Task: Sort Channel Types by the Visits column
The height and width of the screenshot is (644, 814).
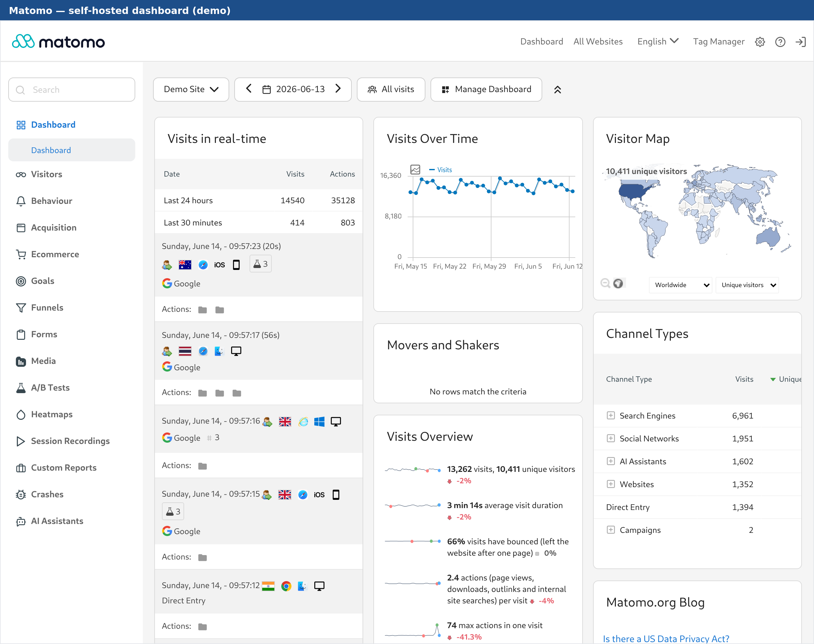Action: [x=744, y=379]
